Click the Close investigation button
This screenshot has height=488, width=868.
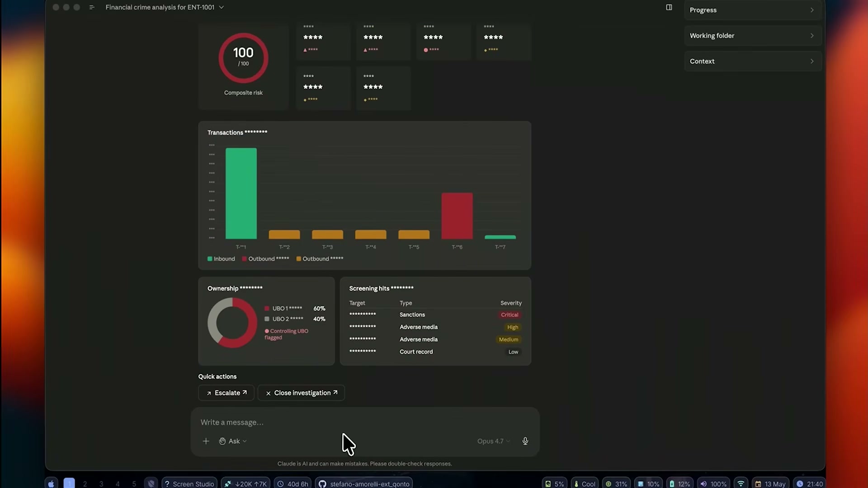(x=301, y=393)
